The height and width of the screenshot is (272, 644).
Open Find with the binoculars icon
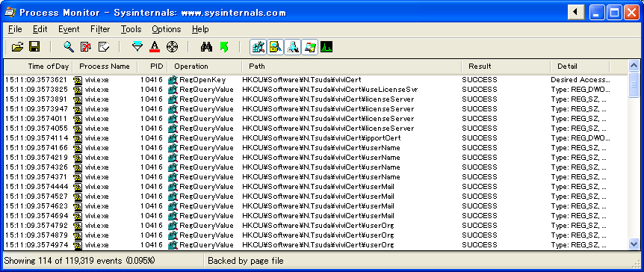tap(206, 47)
